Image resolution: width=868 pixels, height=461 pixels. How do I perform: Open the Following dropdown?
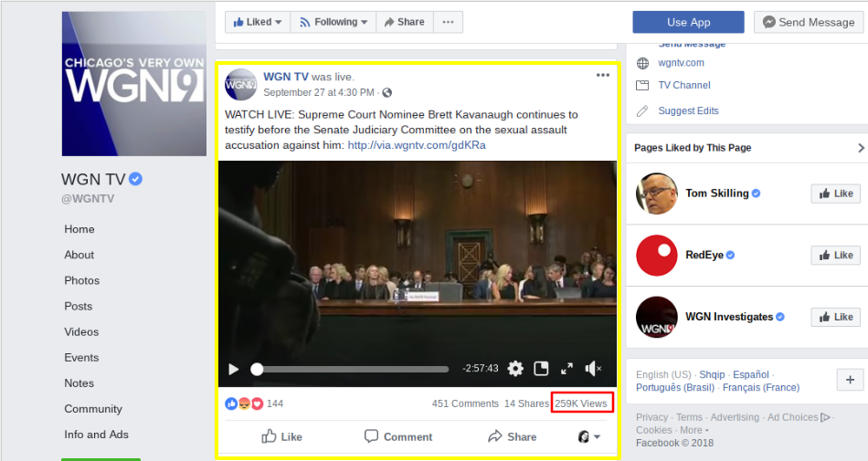[x=333, y=22]
